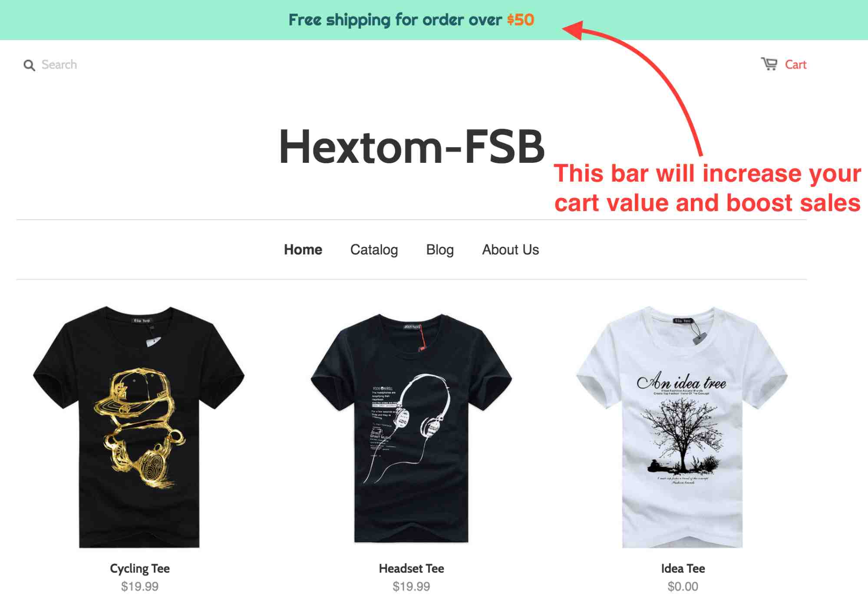The height and width of the screenshot is (604, 868).
Task: Open the About Us page
Action: tap(510, 250)
